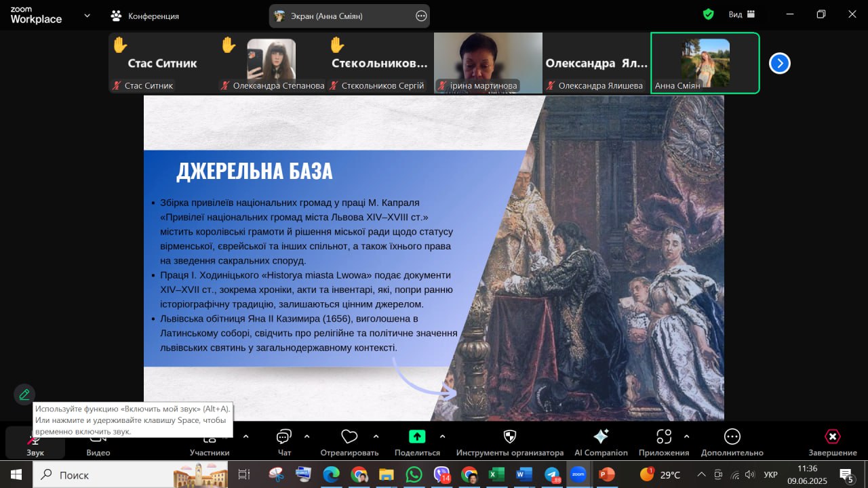Click the system tray volume speaker icon

tap(749, 474)
